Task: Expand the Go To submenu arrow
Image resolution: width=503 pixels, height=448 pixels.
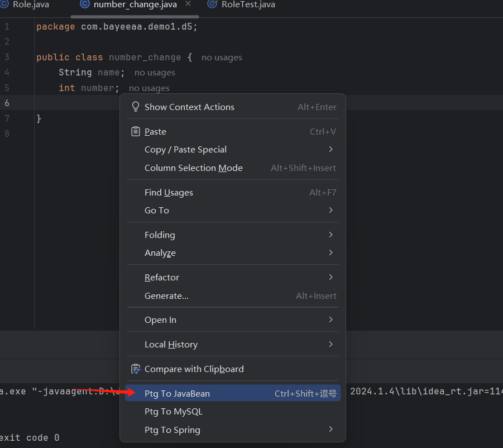Action: 330,210
